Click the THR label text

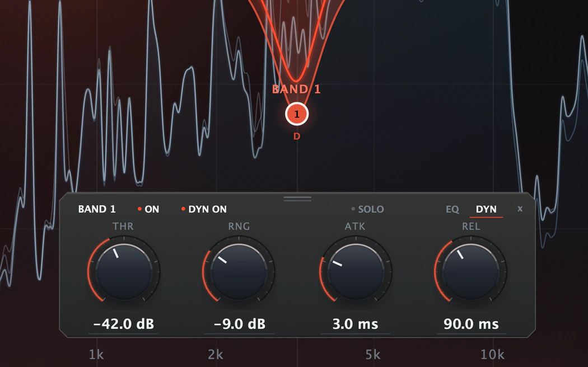pos(123,226)
